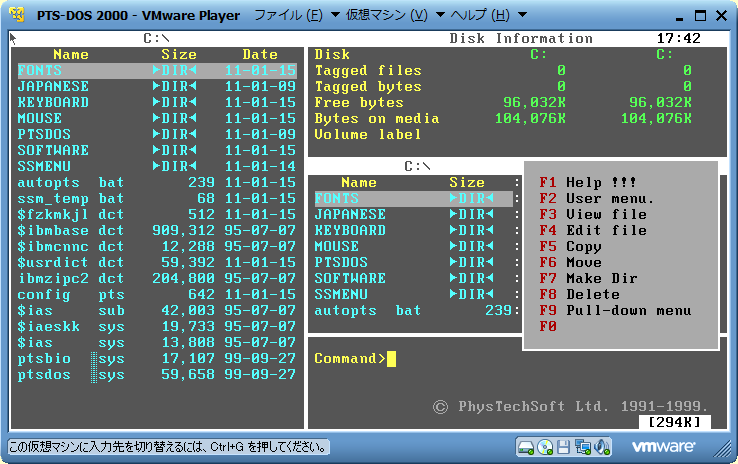The width and height of the screenshot is (738, 464).
Task: Select KEYBOARD directory in left panel
Action: click(157, 103)
